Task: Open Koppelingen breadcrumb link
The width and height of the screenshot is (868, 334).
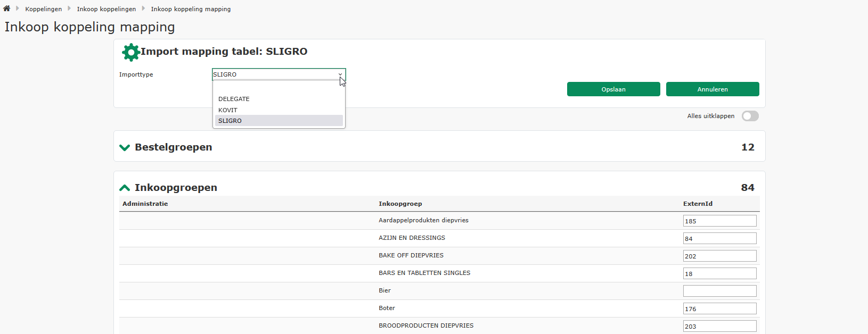Action: (43, 9)
